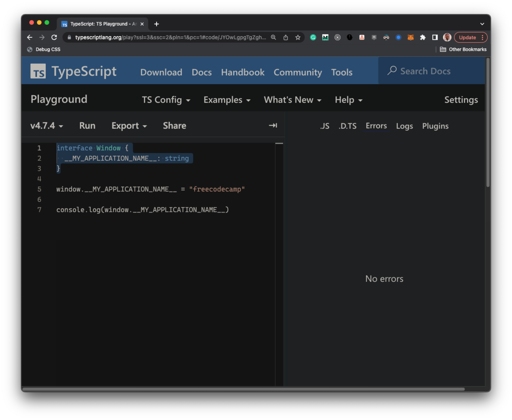The width and height of the screenshot is (512, 420).
Task: Click the Search Docs input field
Action: point(431,71)
